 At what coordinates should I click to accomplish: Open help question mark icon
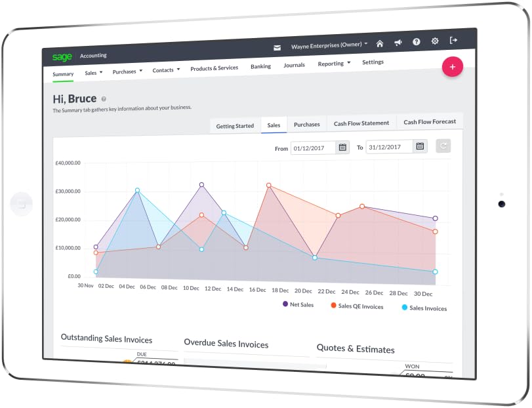pyautogui.click(x=417, y=42)
